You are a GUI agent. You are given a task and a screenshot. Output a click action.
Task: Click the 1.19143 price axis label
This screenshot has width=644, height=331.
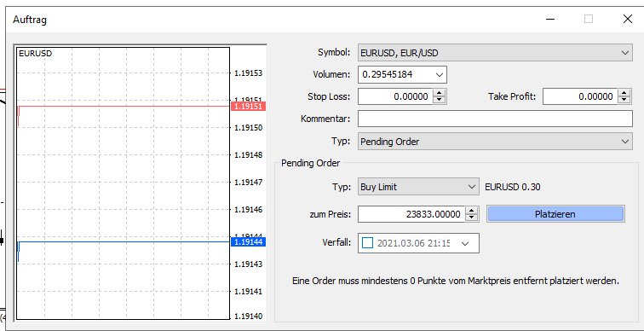point(248,264)
